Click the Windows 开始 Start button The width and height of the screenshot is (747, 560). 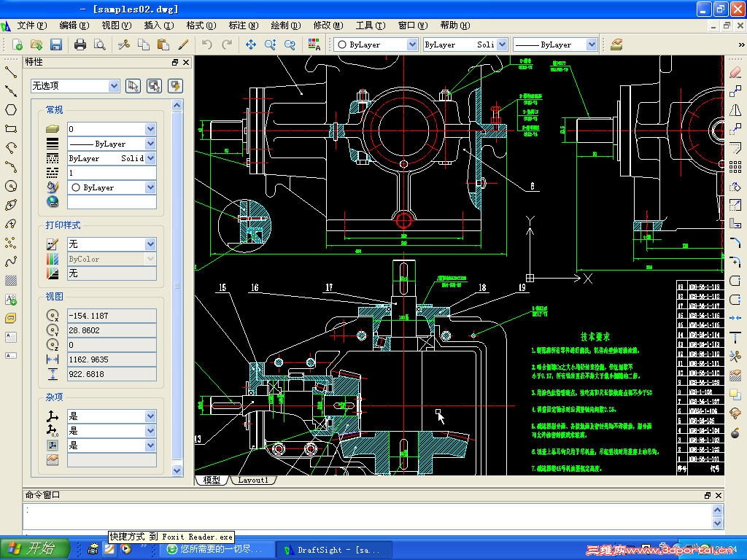click(34, 548)
